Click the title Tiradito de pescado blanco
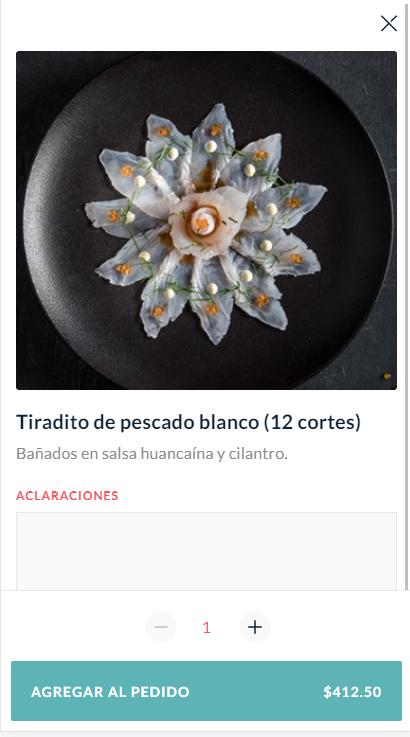This screenshot has width=410, height=737. pos(137,422)
